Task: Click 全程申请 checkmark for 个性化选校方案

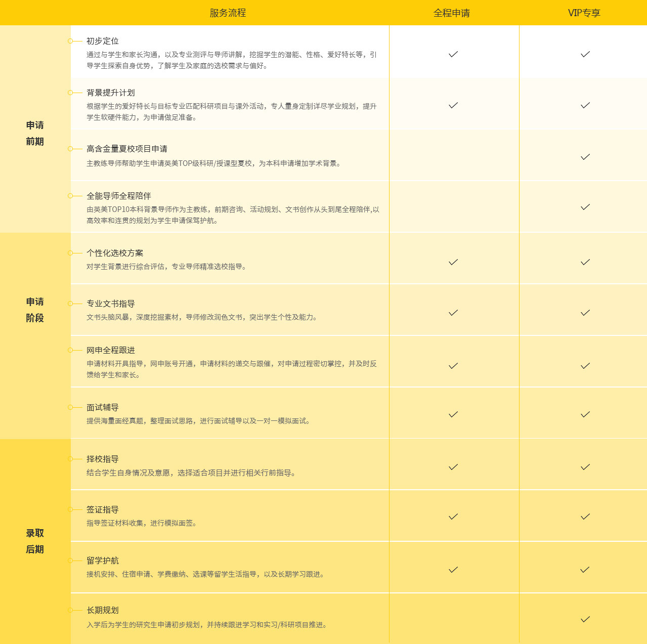Action: [453, 262]
